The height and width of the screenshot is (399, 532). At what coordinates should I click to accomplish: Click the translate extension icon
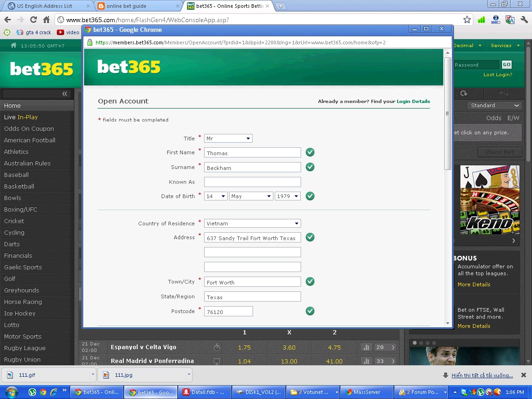(510, 20)
